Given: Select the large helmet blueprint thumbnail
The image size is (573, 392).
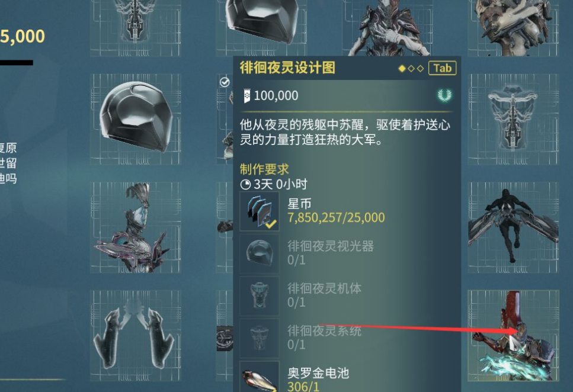Looking at the screenshot, I should [136, 119].
